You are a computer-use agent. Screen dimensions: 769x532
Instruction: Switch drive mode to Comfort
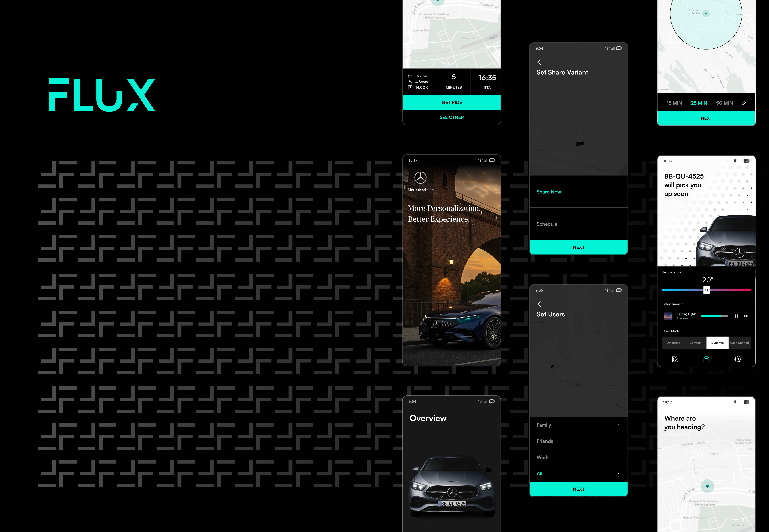[695, 343]
